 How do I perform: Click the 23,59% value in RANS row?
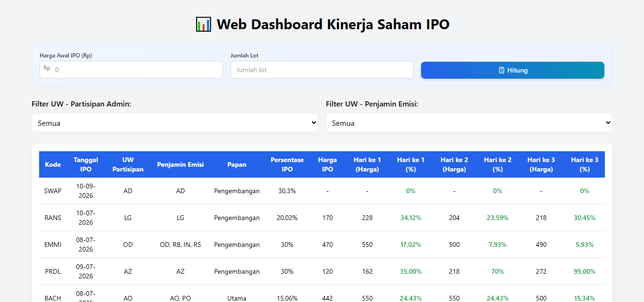(x=498, y=218)
